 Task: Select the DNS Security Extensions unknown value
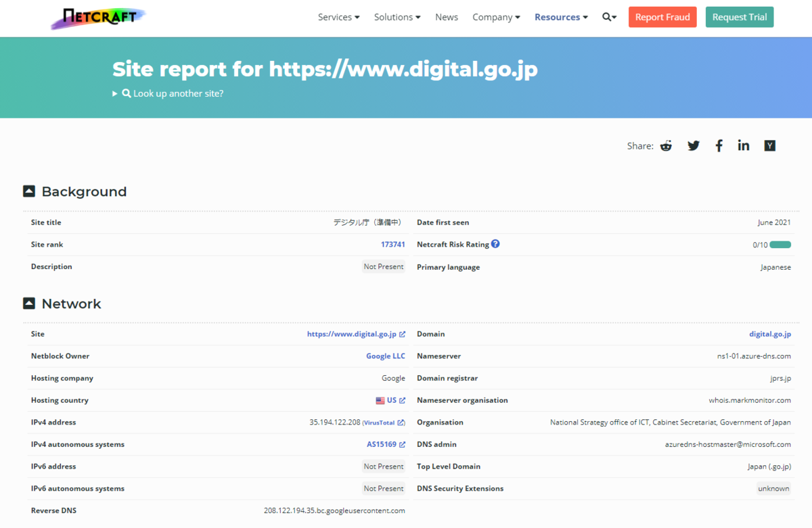click(773, 488)
